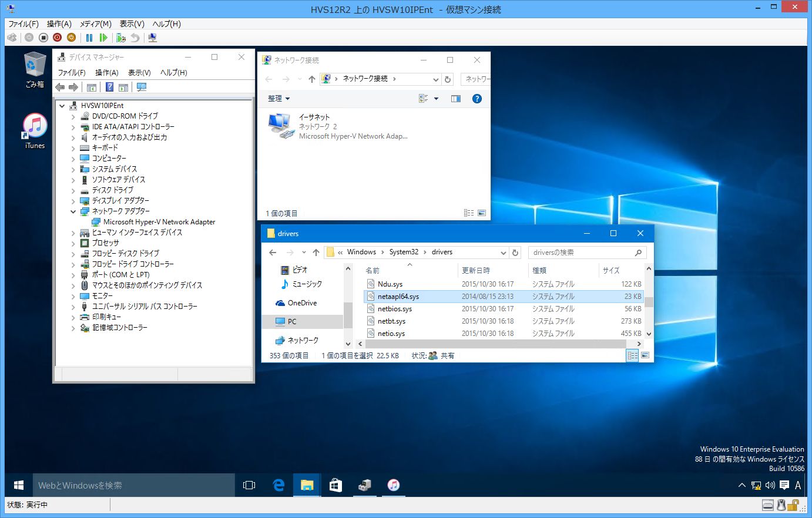Expand ディスク ドライブ node
The width and height of the screenshot is (812, 518).
pyautogui.click(x=73, y=190)
